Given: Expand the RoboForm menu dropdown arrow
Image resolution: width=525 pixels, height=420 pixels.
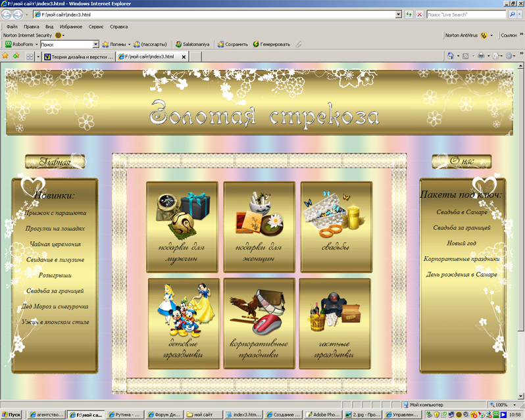Looking at the screenshot, I should 36,44.
